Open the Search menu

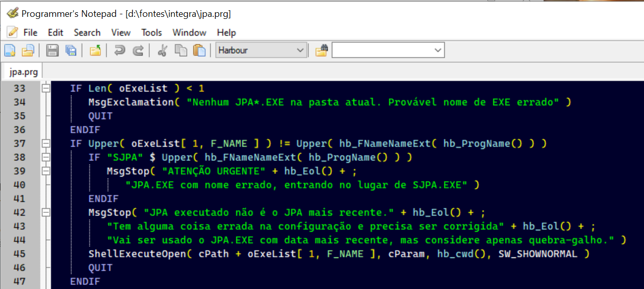click(87, 32)
